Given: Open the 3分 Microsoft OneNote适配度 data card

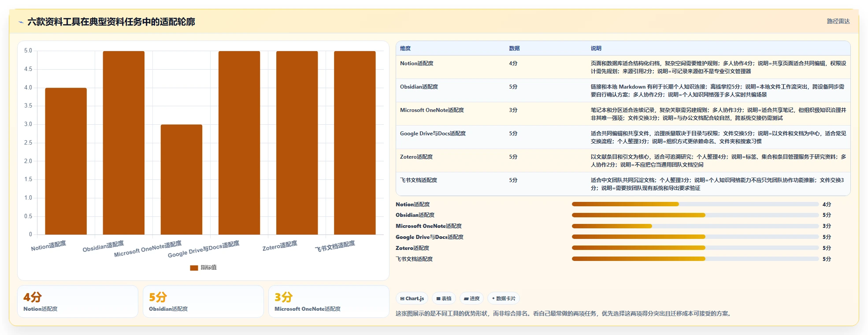Looking at the screenshot, I should point(329,301).
